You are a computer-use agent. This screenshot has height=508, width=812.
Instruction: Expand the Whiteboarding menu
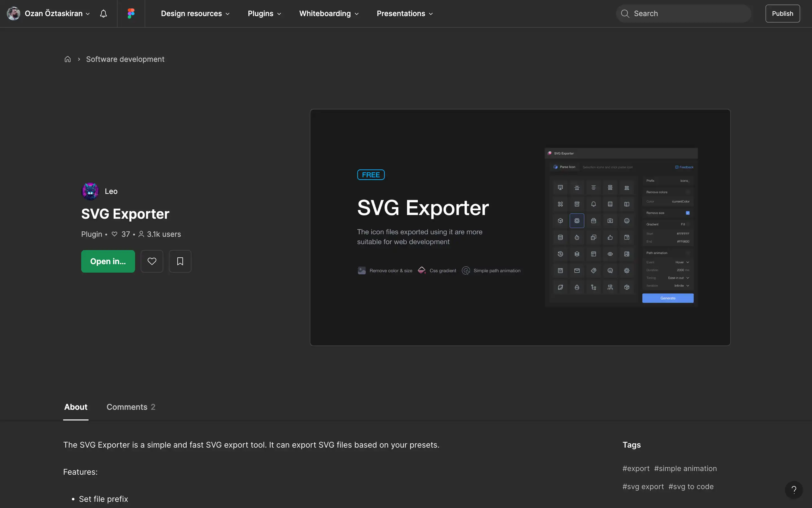click(x=329, y=14)
